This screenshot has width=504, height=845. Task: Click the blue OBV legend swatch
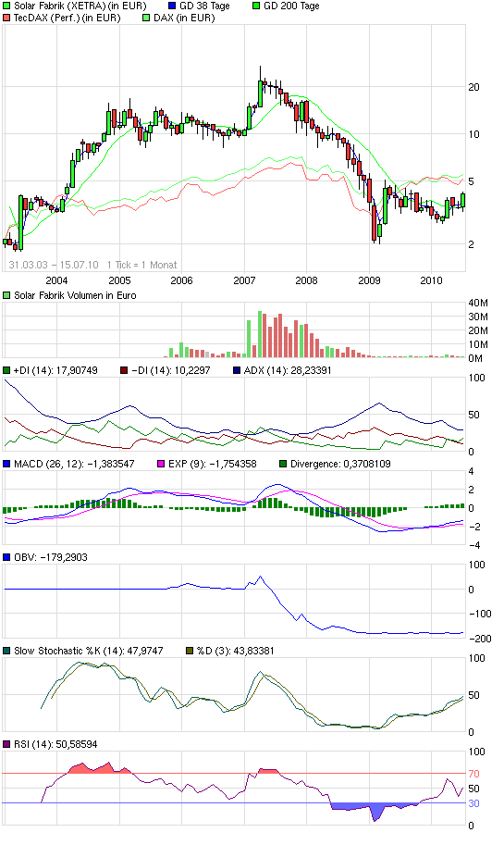[x=6, y=557]
